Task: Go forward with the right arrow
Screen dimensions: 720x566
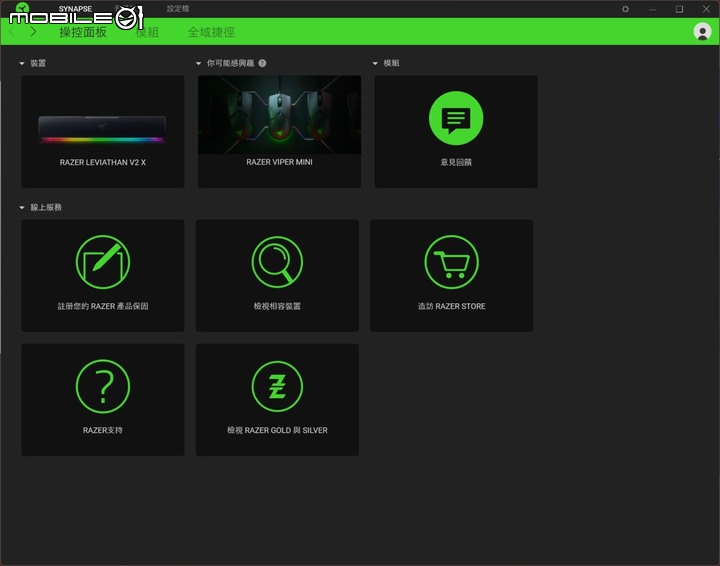Action: click(x=33, y=32)
